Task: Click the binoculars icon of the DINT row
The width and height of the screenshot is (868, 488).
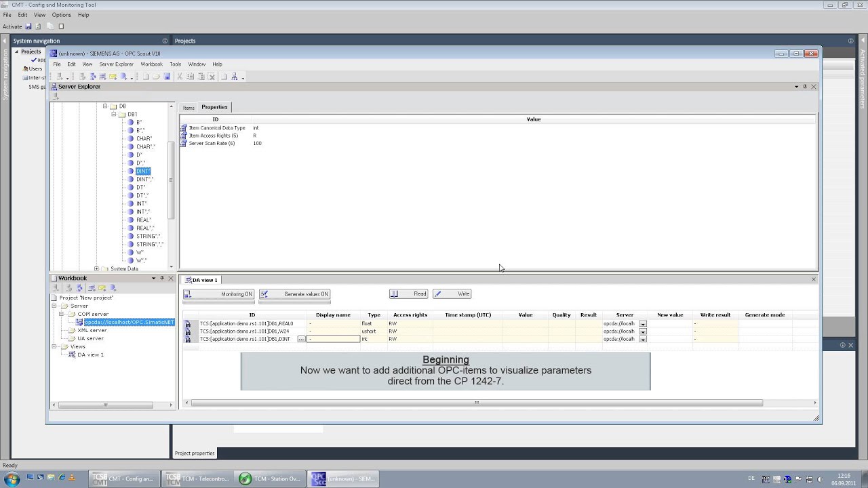Action: coord(188,339)
